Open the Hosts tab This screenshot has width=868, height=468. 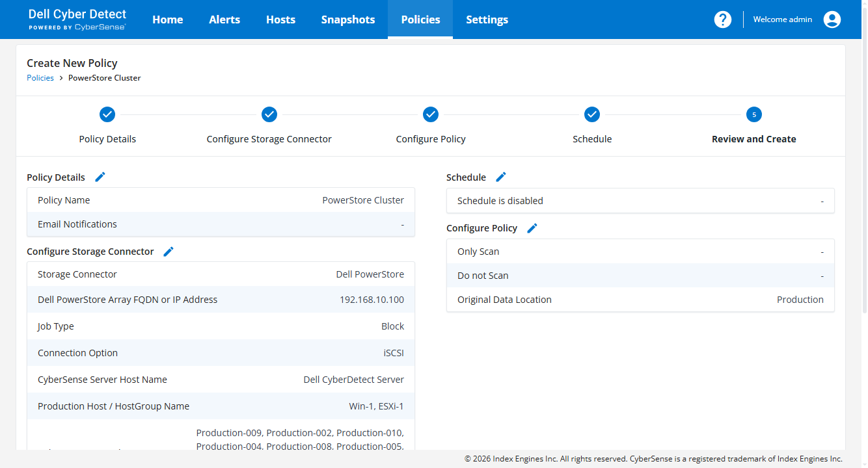(280, 19)
